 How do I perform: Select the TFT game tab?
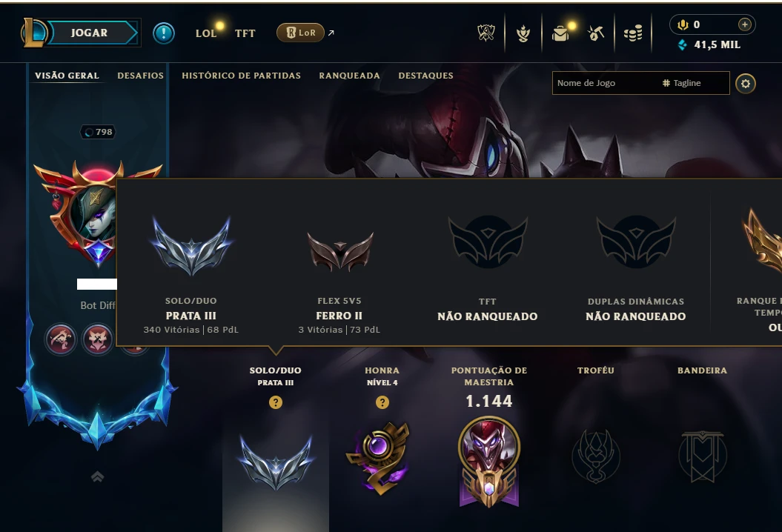pyautogui.click(x=245, y=33)
